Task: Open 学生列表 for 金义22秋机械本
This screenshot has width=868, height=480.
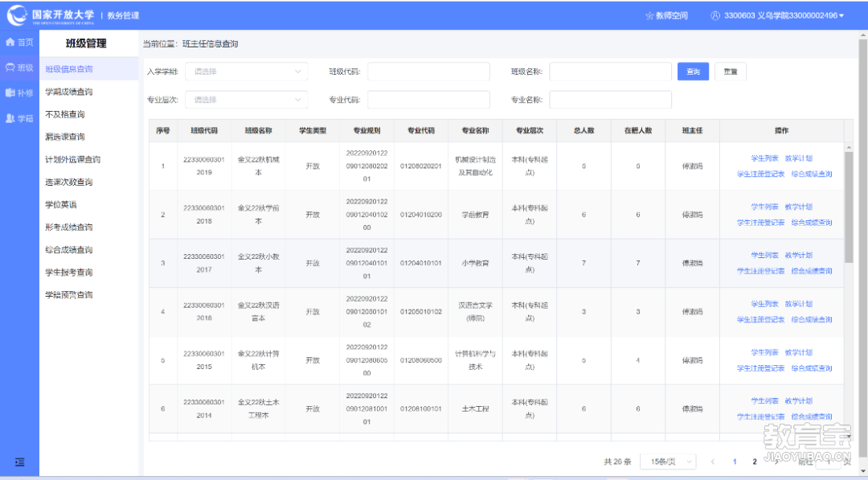Action: (x=764, y=158)
